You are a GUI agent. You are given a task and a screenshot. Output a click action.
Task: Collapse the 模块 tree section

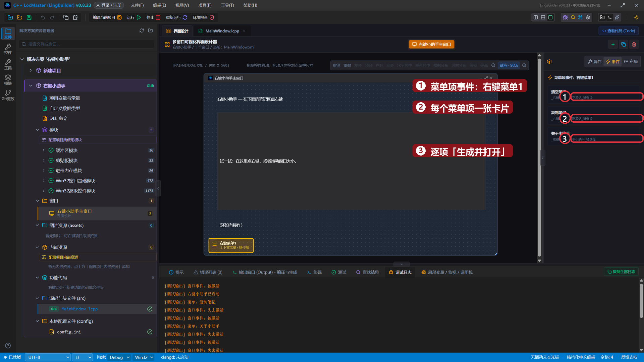(x=37, y=130)
